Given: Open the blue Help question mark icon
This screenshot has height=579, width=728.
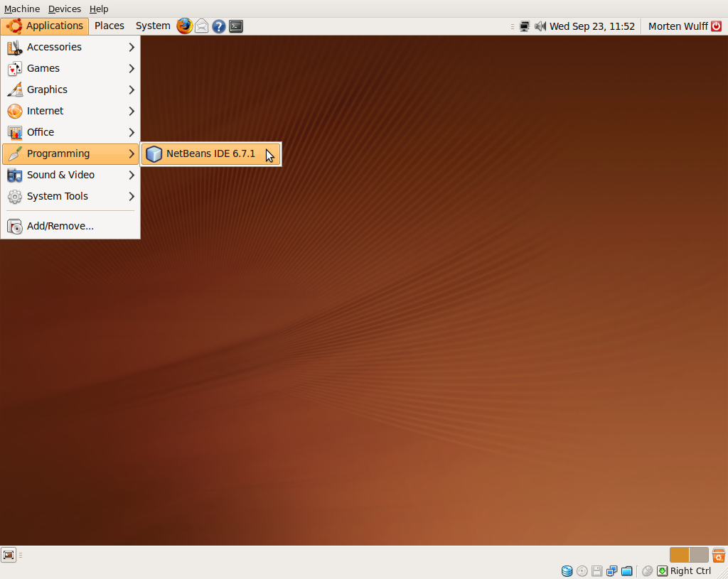Looking at the screenshot, I should (x=219, y=26).
